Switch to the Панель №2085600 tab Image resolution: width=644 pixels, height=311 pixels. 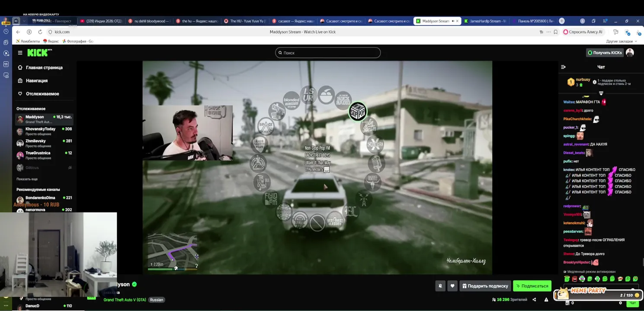point(532,21)
